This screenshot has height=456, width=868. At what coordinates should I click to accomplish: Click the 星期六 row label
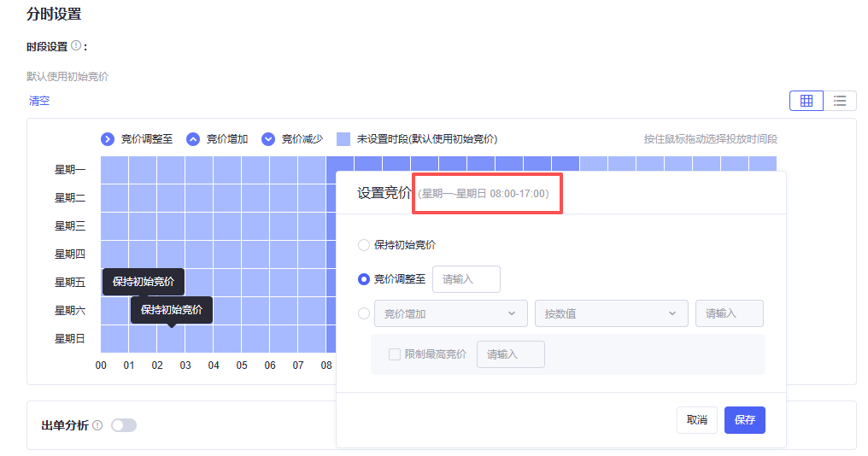[70, 311]
